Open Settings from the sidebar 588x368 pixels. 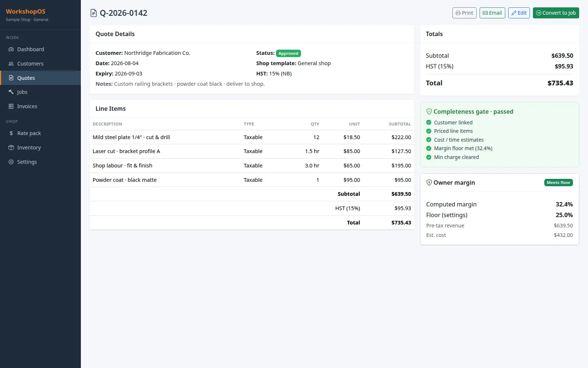(40, 162)
